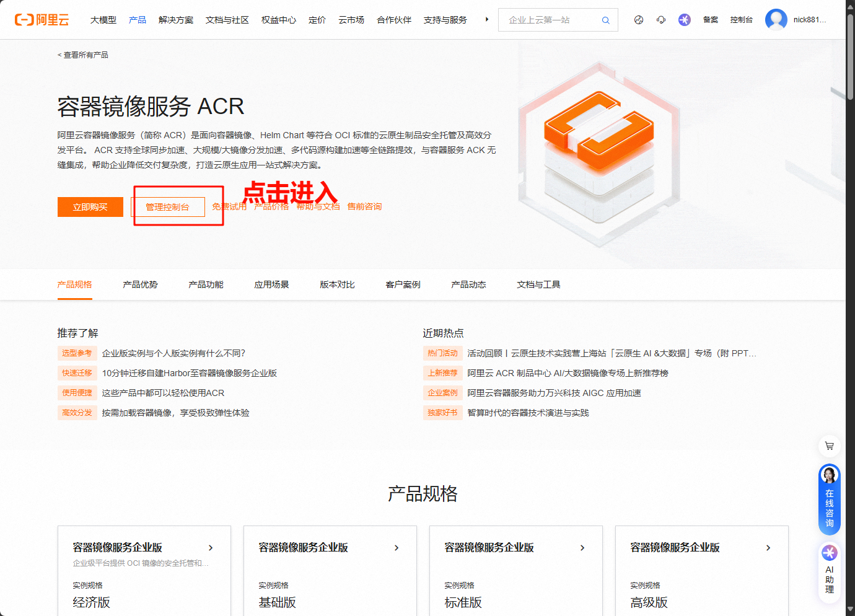855x616 pixels.
Task: Click the page vertical scrollbar thumb
Action: tap(850, 57)
